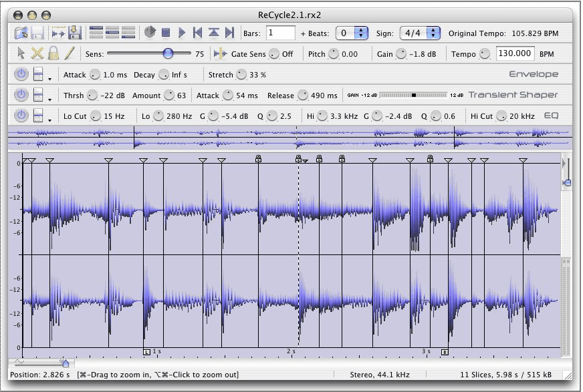Click the right locator R marker
Viewport: 583px width, 392px height.
445,352
